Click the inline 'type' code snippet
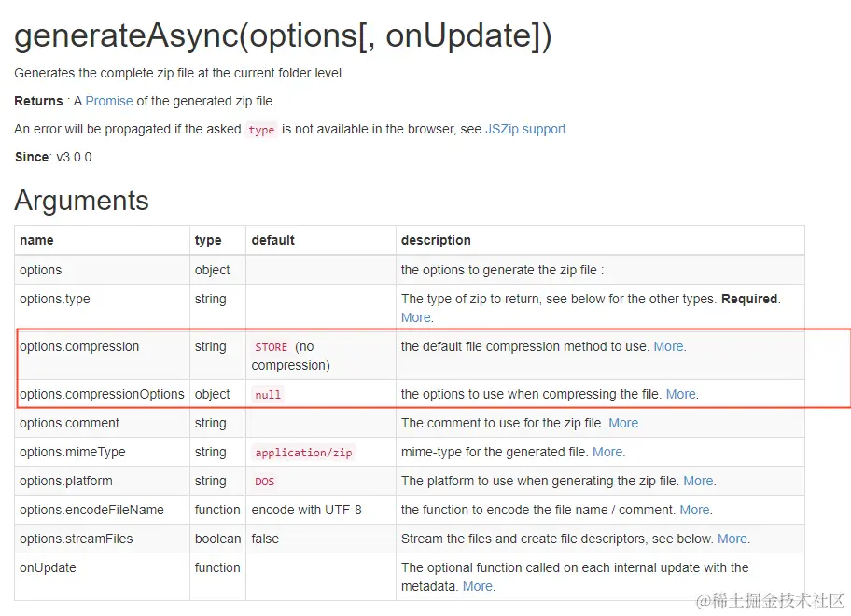This screenshot has height=616, width=851. pos(261,130)
